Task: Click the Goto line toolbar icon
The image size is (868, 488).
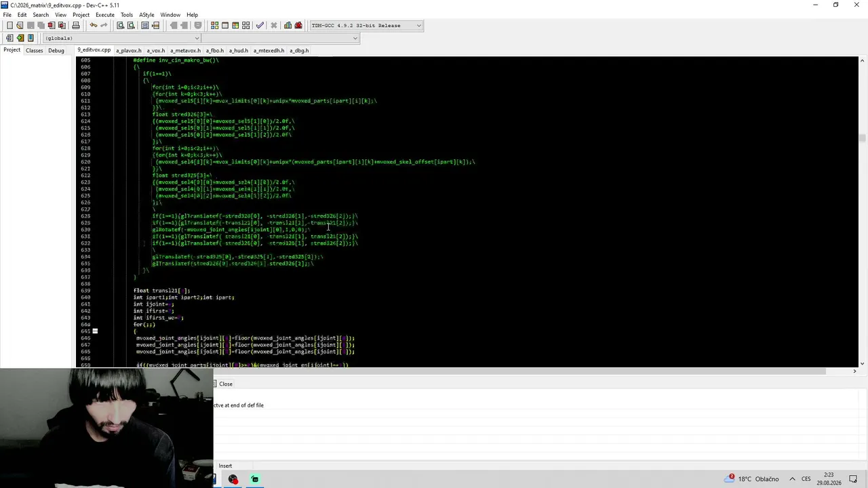Action: 155,25
